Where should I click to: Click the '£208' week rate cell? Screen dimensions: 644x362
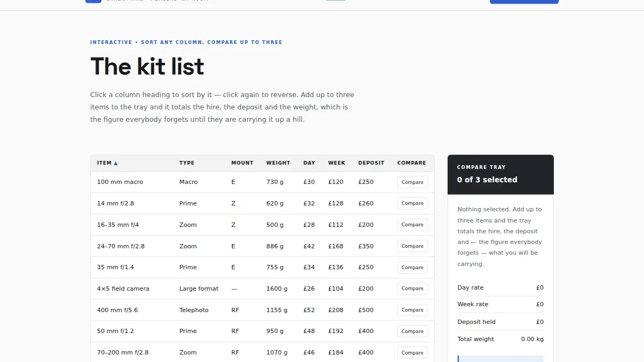coord(336,310)
